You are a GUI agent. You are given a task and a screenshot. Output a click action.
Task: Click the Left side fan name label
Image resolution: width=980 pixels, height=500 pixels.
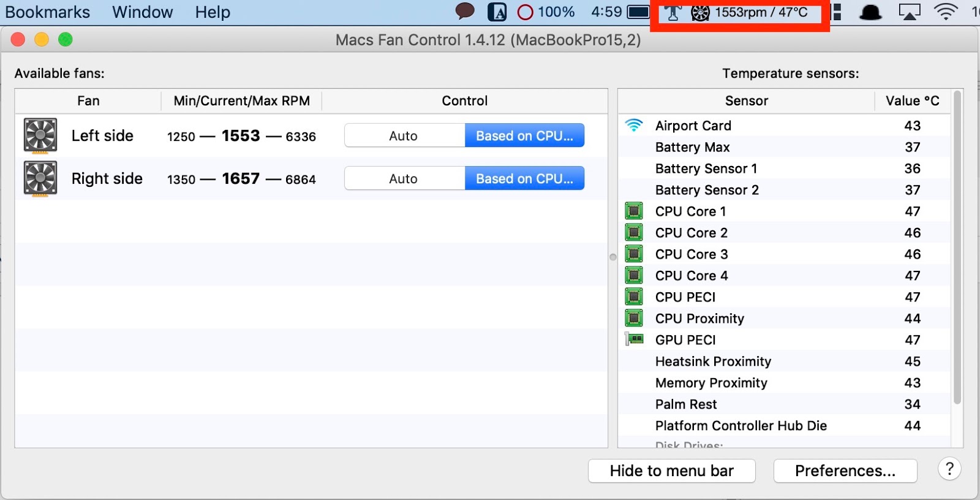pyautogui.click(x=102, y=135)
